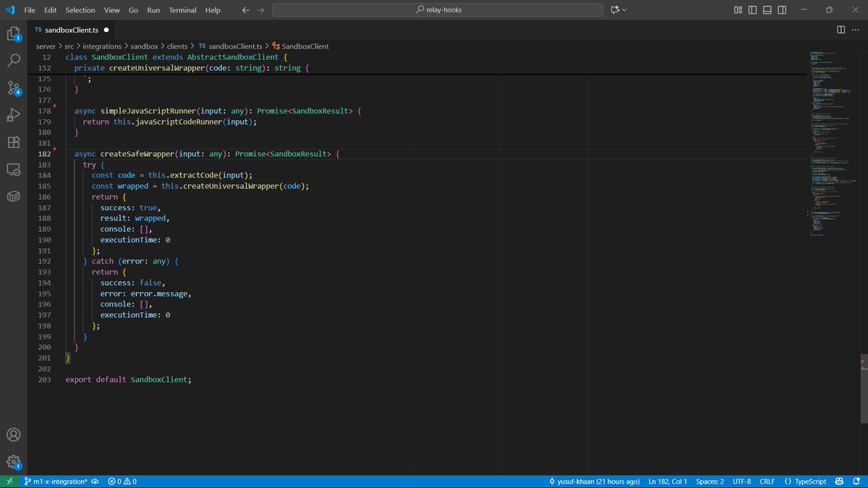
Task: Open the Go menu
Action: (x=133, y=10)
